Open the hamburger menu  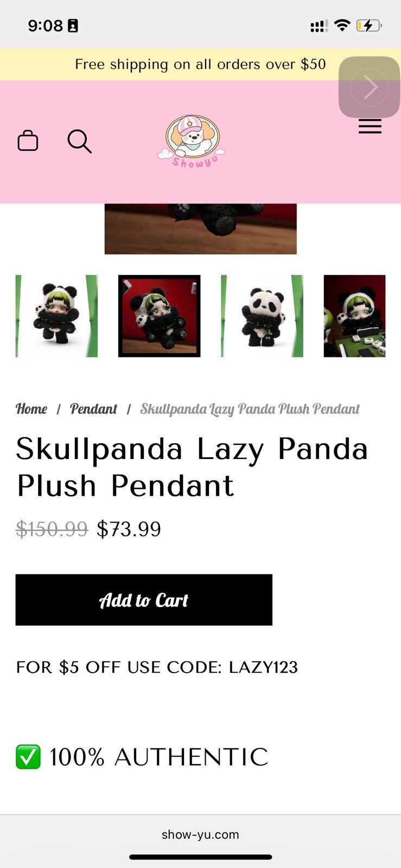tap(370, 127)
